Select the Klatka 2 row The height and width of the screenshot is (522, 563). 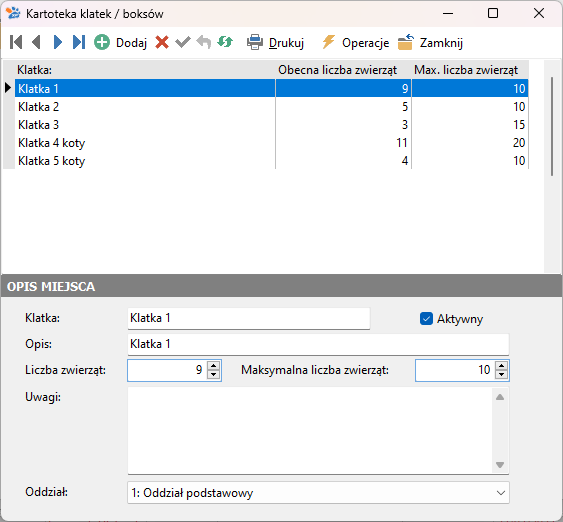[271, 107]
